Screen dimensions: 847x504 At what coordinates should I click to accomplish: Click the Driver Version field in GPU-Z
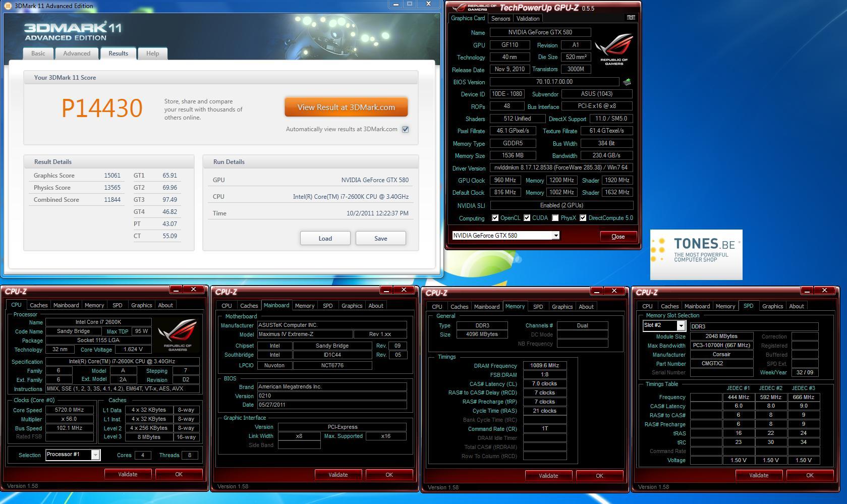tap(561, 167)
